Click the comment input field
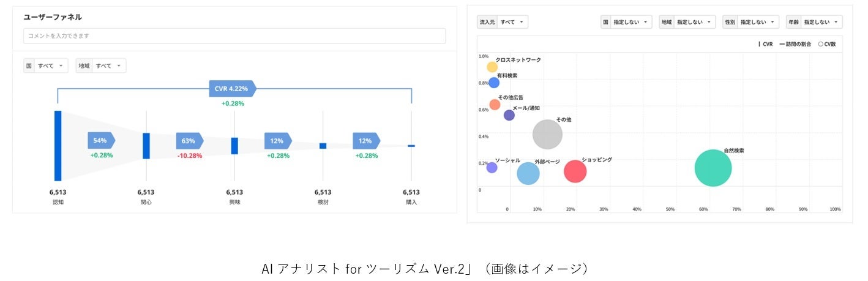The width and height of the screenshot is (868, 281). click(x=234, y=36)
